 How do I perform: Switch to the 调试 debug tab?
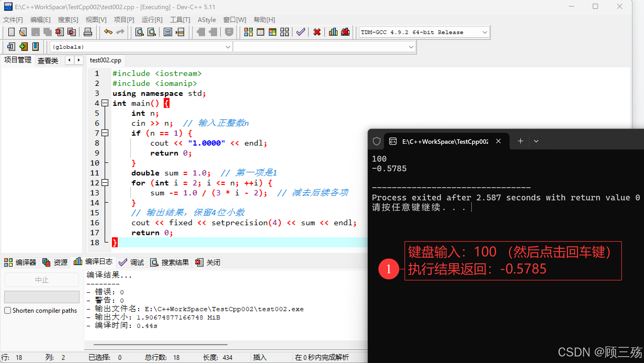click(x=132, y=262)
